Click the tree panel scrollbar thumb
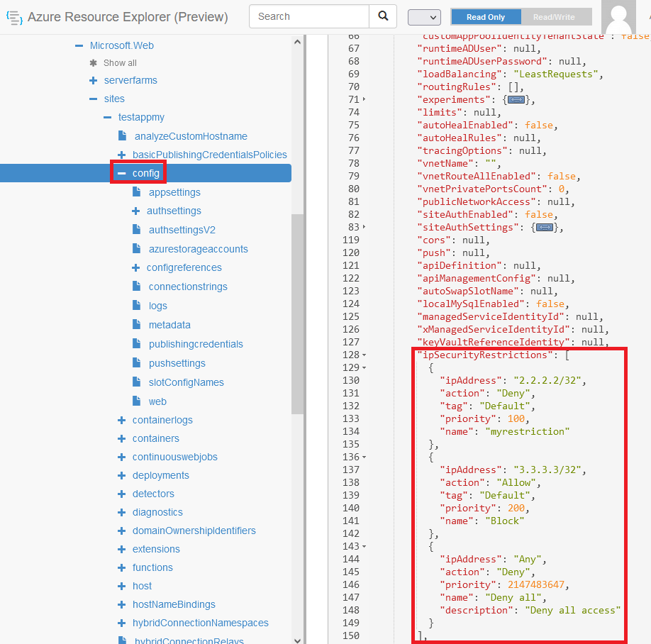Viewport: 651px width, 644px height. pos(297,314)
